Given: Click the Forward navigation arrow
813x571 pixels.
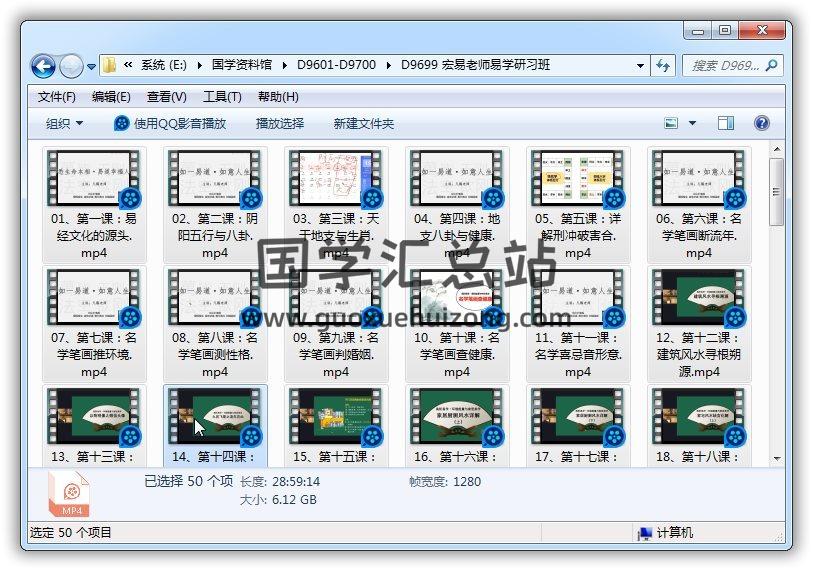Looking at the screenshot, I should coord(71,66).
